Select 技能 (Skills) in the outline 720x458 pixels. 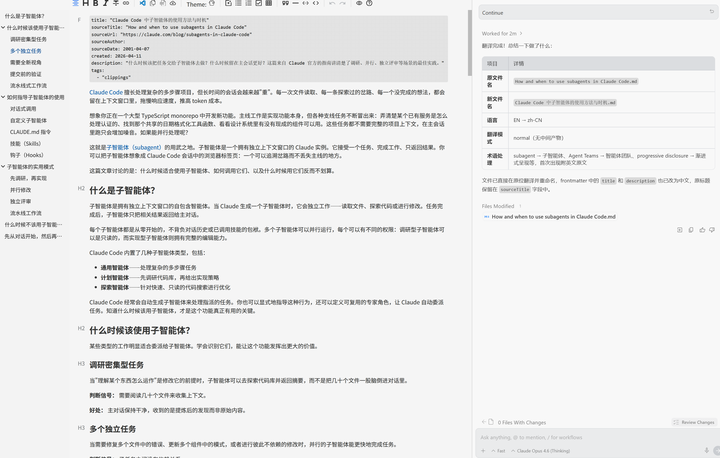(26, 144)
